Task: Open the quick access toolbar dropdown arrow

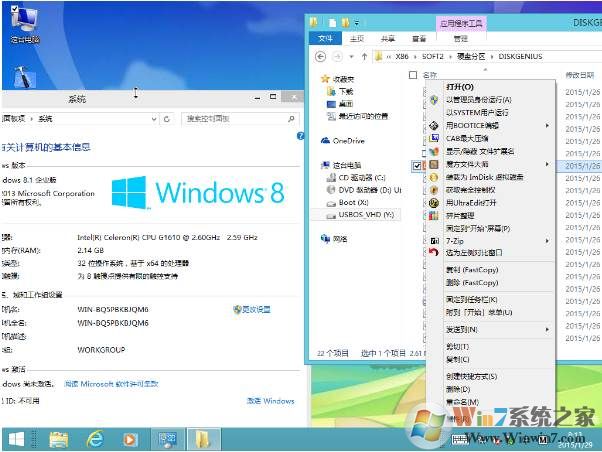Action: pyautogui.click(x=357, y=23)
